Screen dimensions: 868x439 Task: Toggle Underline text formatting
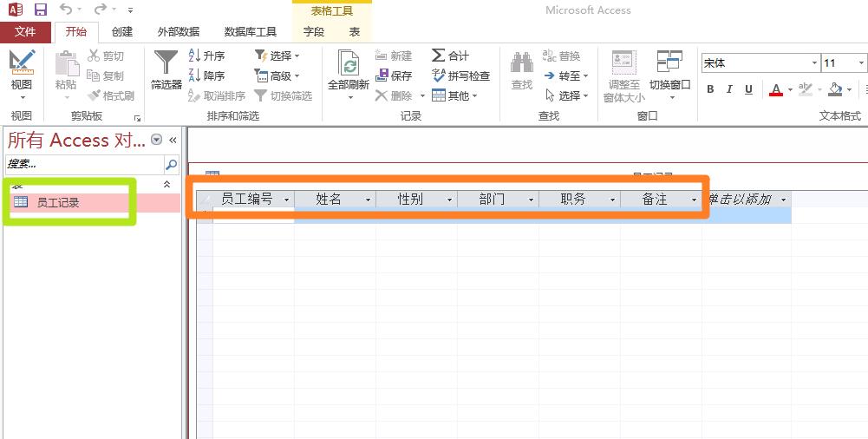pyautogui.click(x=748, y=89)
